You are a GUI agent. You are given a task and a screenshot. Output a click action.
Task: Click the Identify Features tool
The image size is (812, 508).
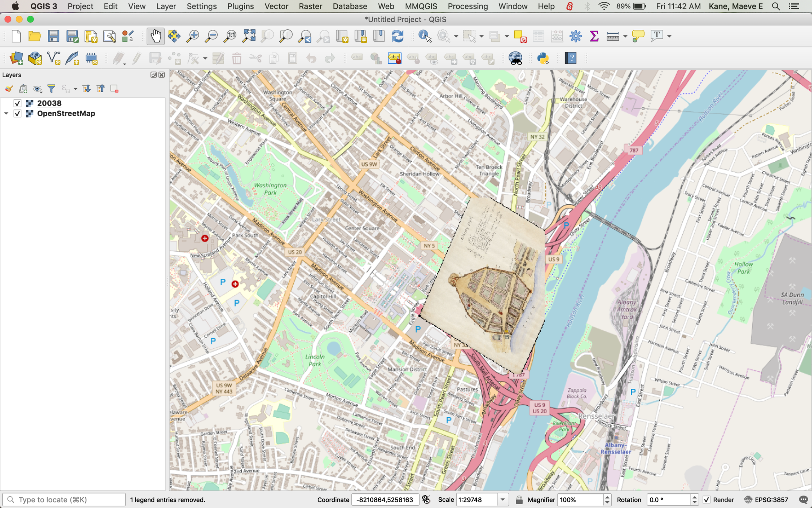click(x=425, y=36)
